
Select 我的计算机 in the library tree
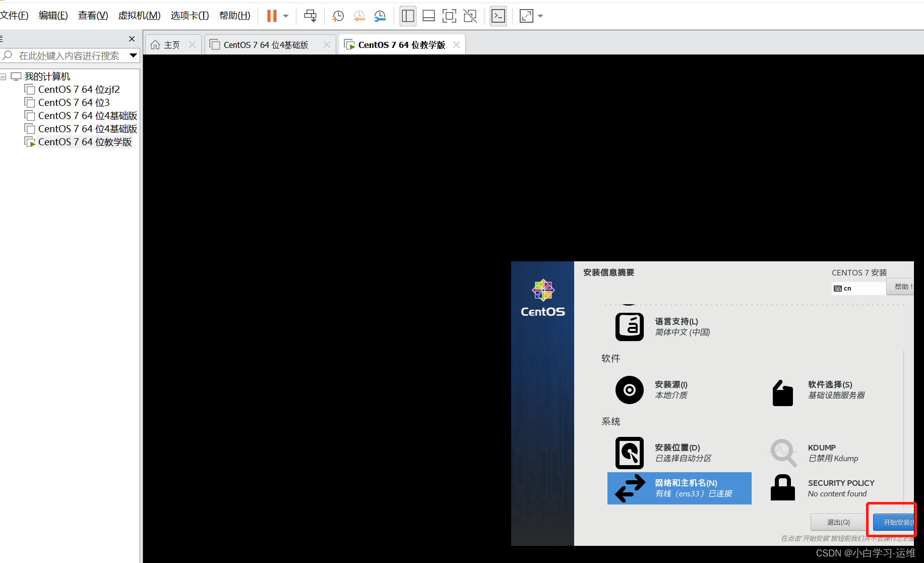[x=47, y=76]
